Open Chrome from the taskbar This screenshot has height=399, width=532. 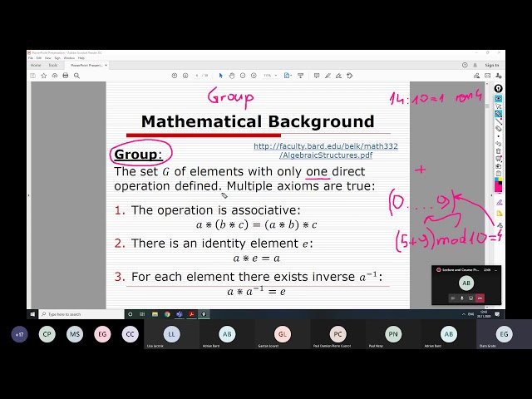click(x=167, y=314)
